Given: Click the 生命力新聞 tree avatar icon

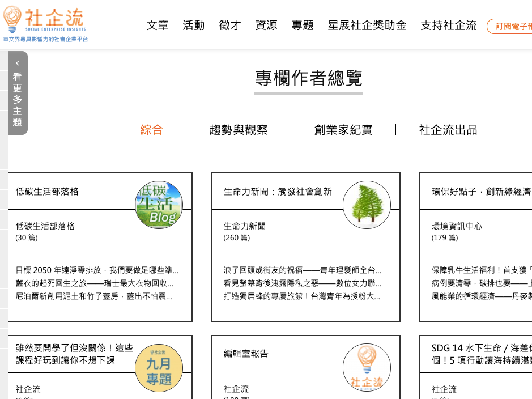Looking at the screenshot, I should (367, 205).
